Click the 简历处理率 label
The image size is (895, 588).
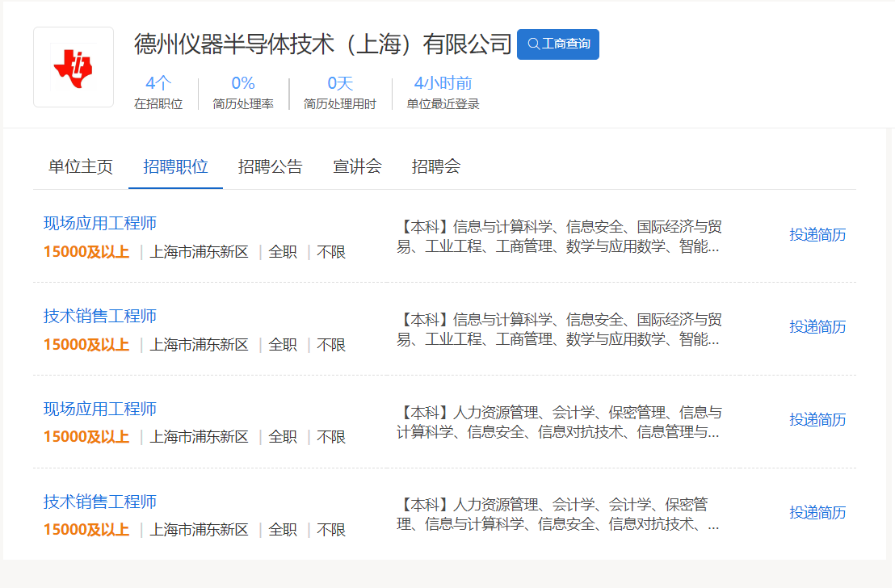coord(243,104)
